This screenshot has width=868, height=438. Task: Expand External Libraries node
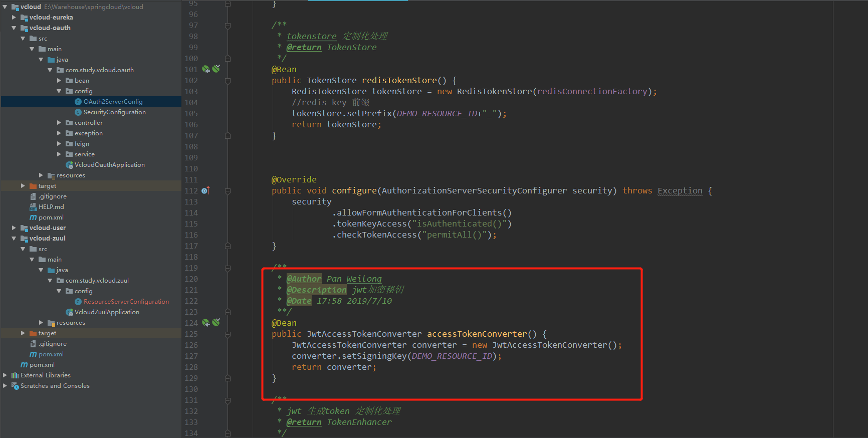pyautogui.click(x=5, y=375)
